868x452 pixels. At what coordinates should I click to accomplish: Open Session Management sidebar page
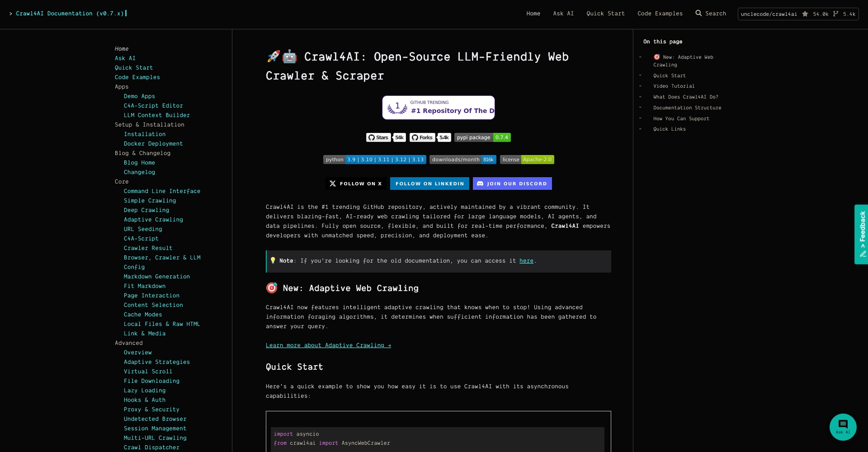pyautogui.click(x=155, y=428)
